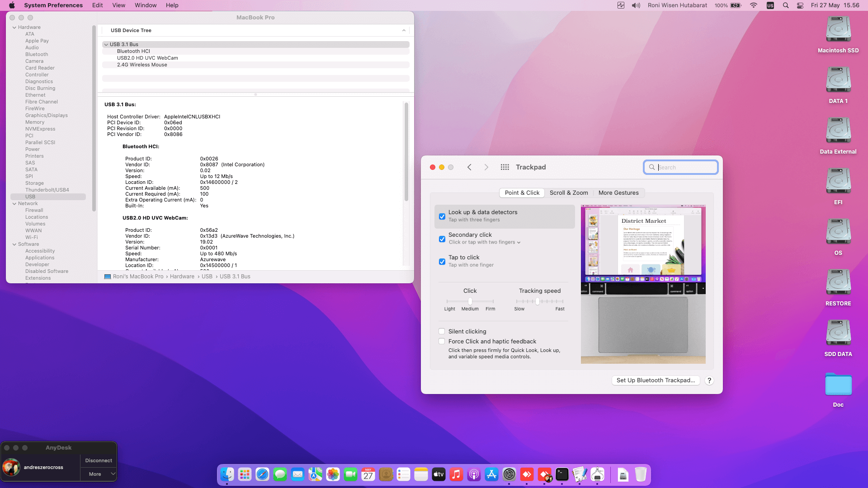The image size is (868, 488).
Task: Open System Information chip icon in the Dock
Action: pos(597,474)
